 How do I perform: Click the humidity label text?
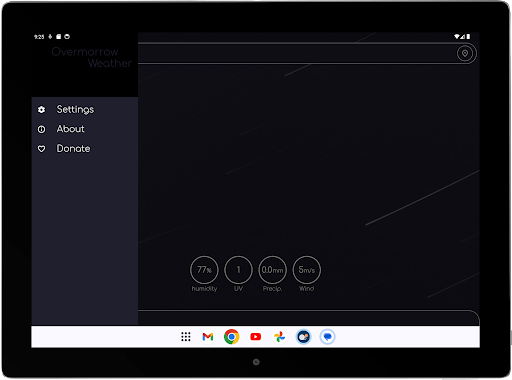(x=204, y=289)
